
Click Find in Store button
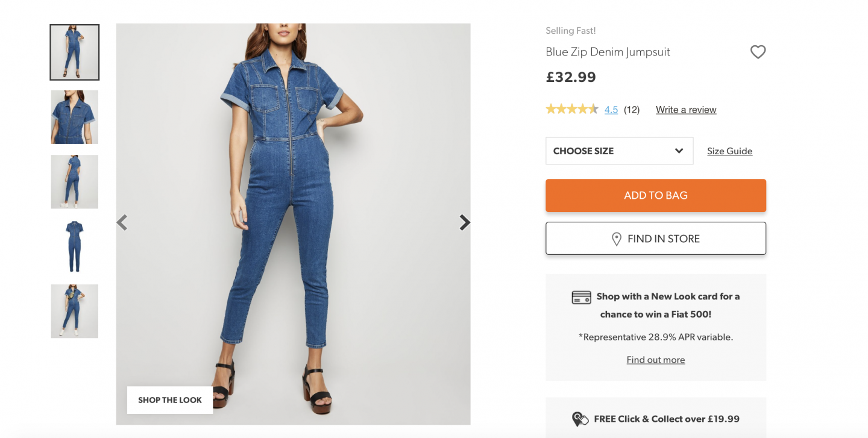click(x=655, y=239)
